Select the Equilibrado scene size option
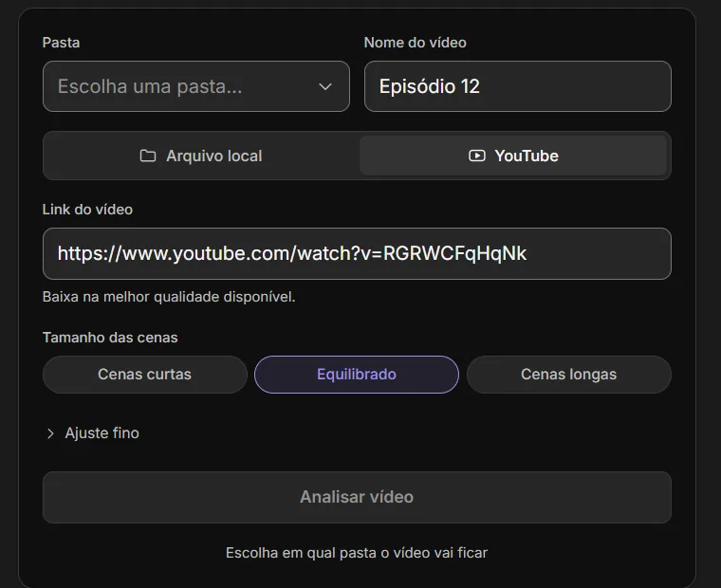 (357, 375)
